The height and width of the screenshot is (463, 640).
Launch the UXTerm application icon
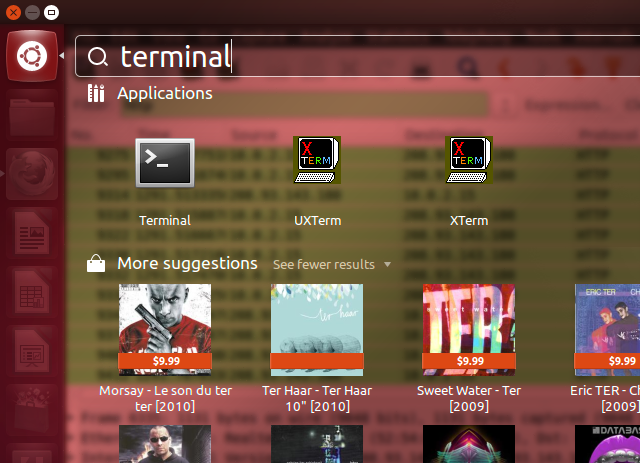[317, 160]
